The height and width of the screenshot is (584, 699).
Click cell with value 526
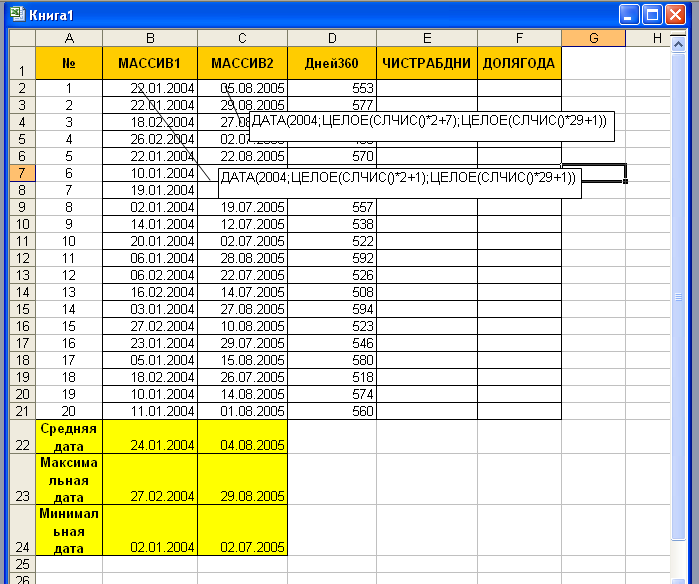(x=332, y=275)
